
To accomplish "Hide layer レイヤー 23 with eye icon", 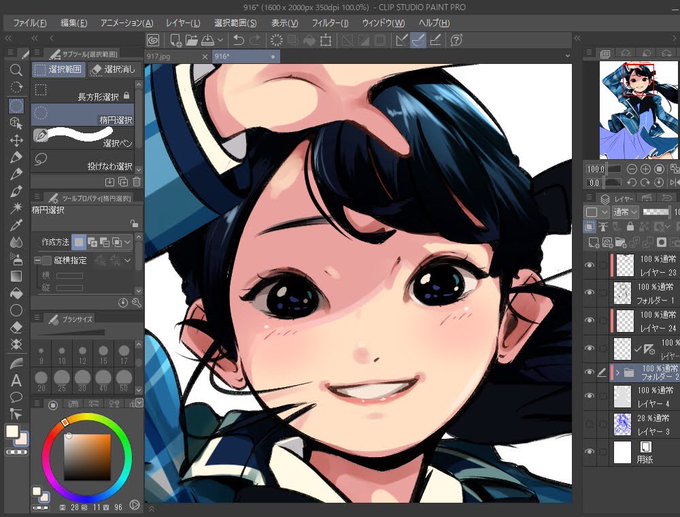I will click(x=589, y=265).
